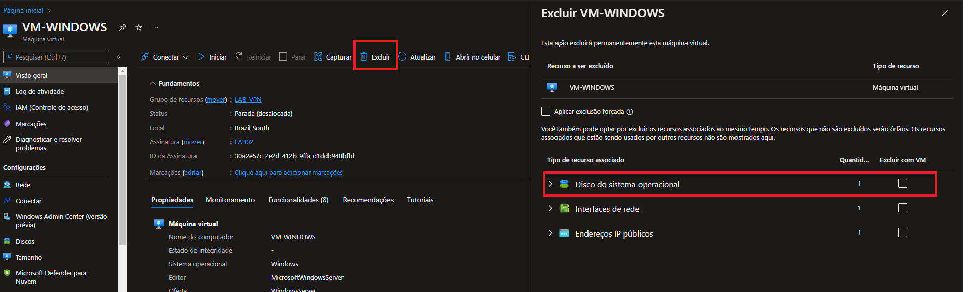
Task: Check delete Disco do sistema operacional
Action: [903, 183]
